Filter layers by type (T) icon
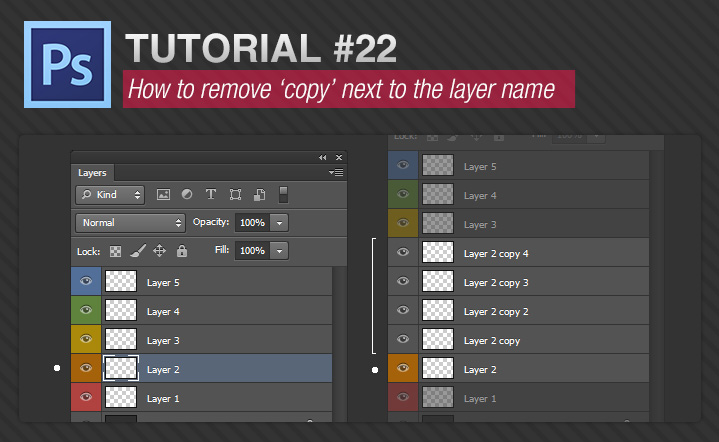 (x=211, y=194)
